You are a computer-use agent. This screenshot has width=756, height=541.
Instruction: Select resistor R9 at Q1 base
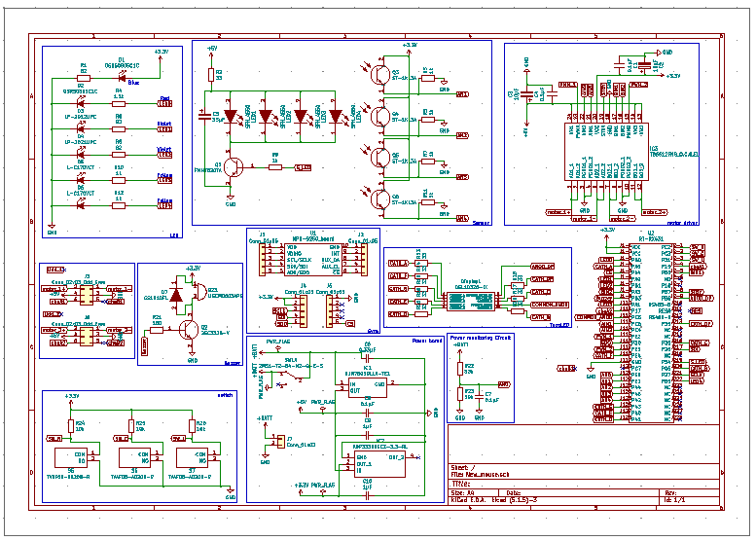tap(275, 166)
